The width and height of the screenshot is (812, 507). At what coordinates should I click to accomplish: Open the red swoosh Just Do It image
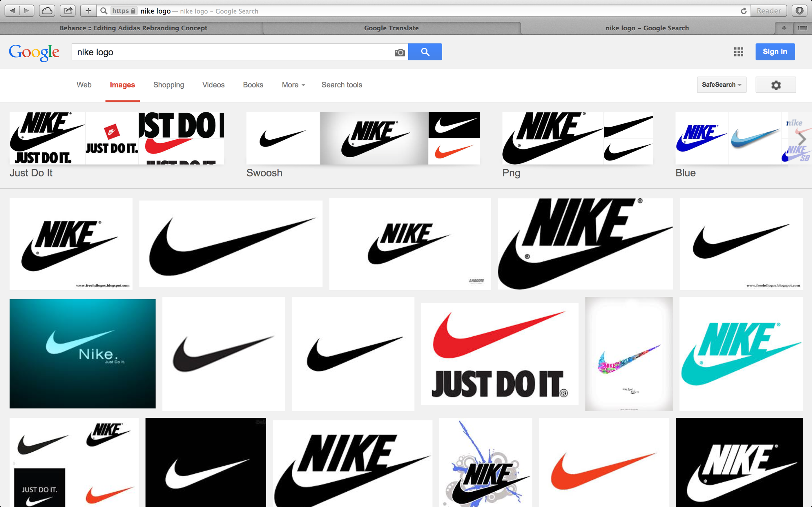click(x=499, y=354)
